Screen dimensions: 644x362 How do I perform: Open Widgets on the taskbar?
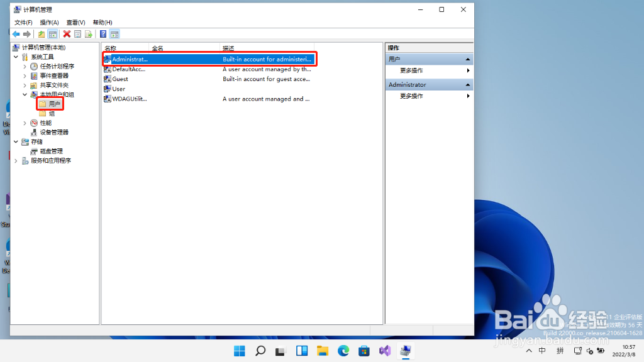(x=302, y=351)
